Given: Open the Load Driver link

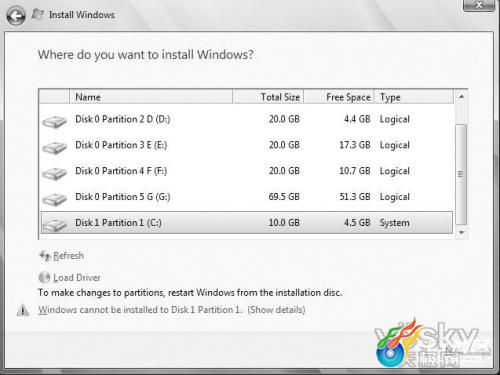Looking at the screenshot, I should (x=77, y=278).
